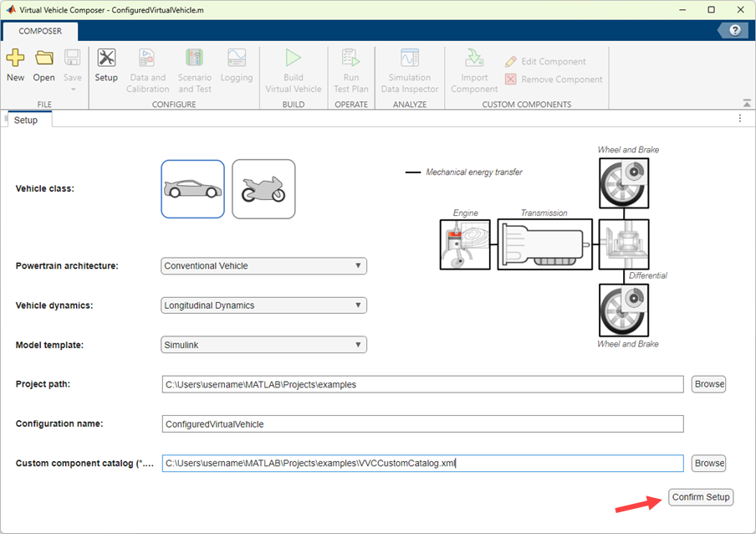Edit the Configuration name field
Image resolution: width=756 pixels, height=534 pixels.
422,424
